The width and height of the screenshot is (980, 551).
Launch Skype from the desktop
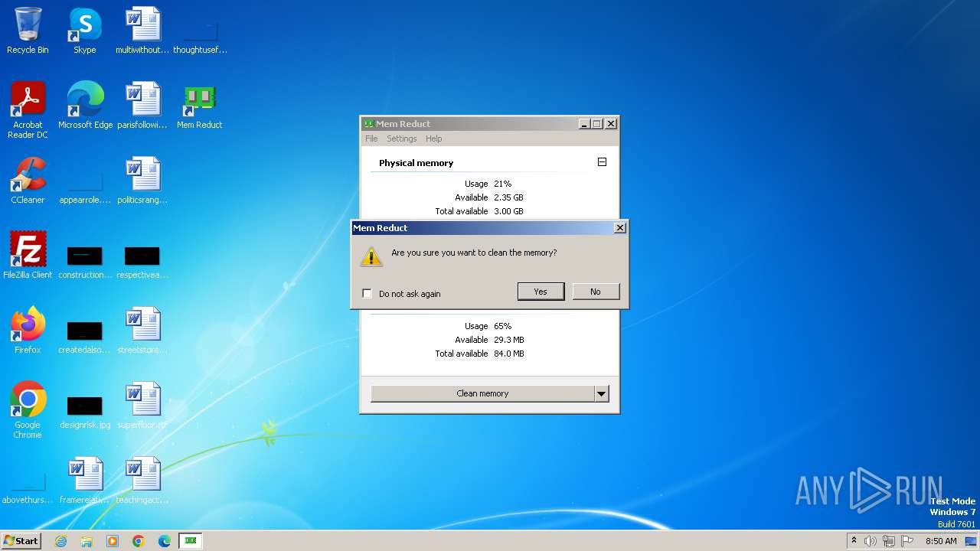(x=85, y=31)
